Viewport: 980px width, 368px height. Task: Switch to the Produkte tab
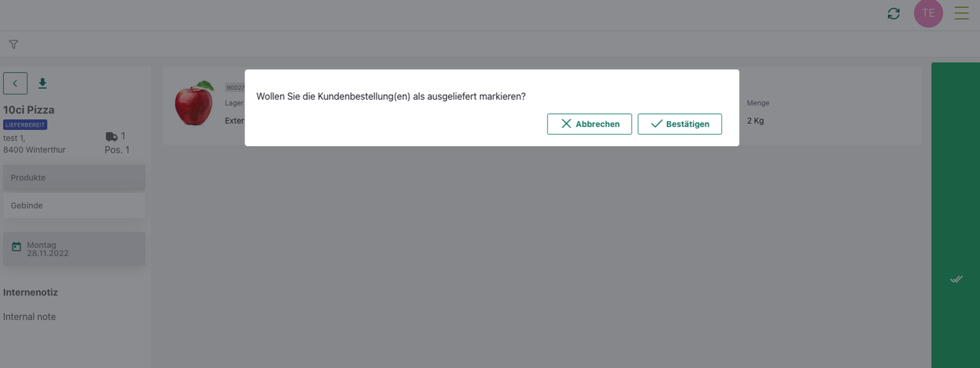74,178
